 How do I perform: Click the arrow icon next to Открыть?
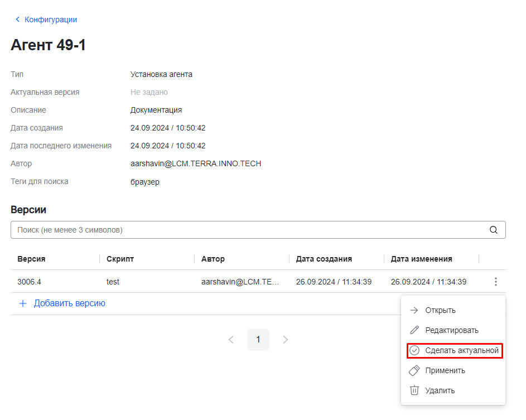pos(414,310)
